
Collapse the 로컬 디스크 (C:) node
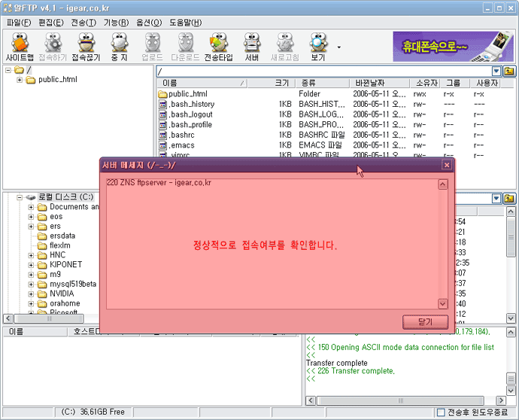click(x=20, y=196)
